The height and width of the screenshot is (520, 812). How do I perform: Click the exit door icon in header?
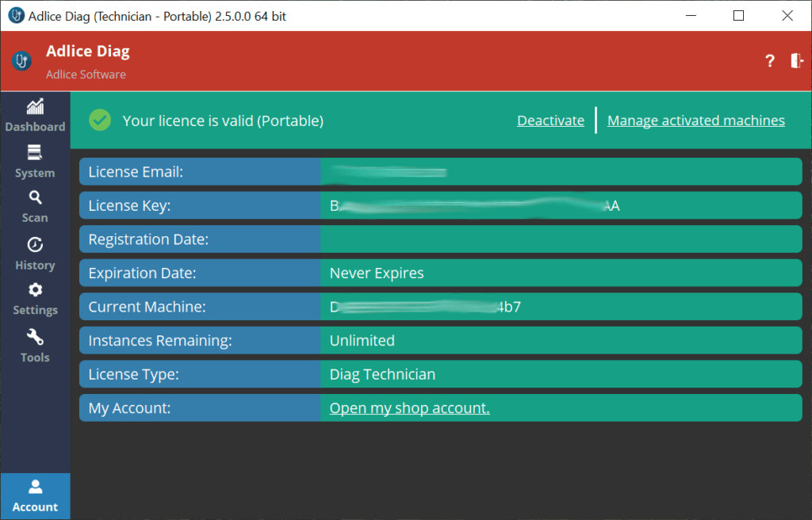tap(797, 61)
